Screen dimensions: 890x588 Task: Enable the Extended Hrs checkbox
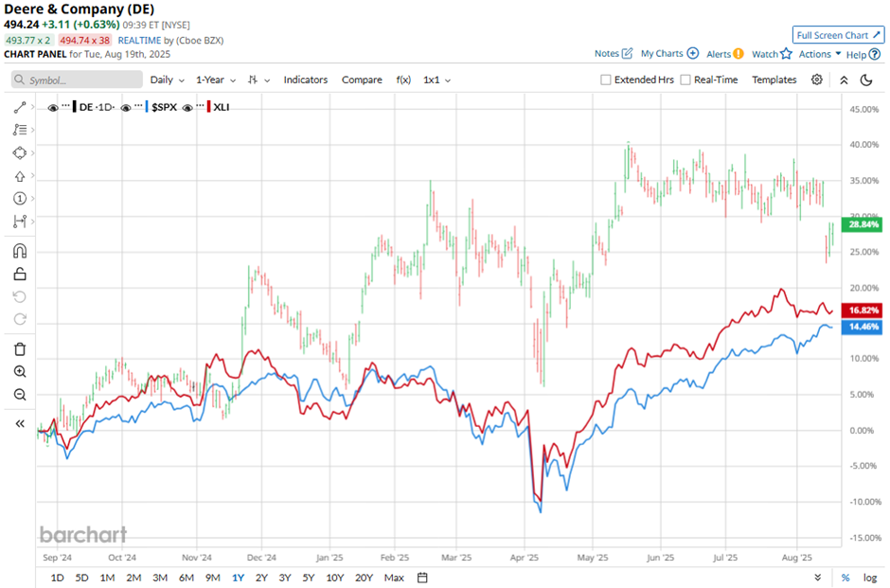[x=606, y=80]
